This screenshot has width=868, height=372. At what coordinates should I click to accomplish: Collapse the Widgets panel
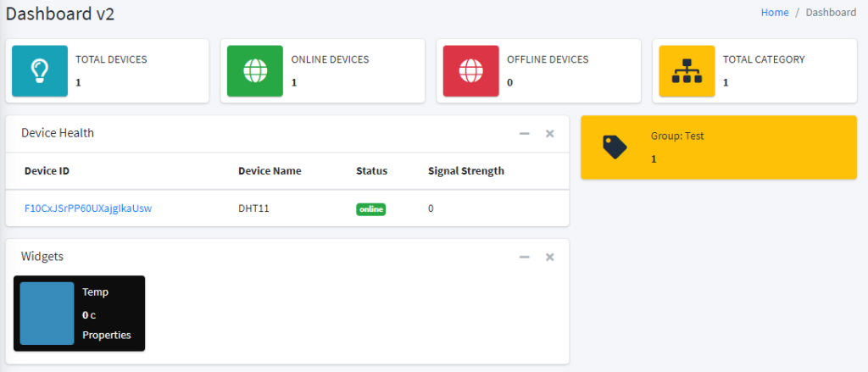524,257
